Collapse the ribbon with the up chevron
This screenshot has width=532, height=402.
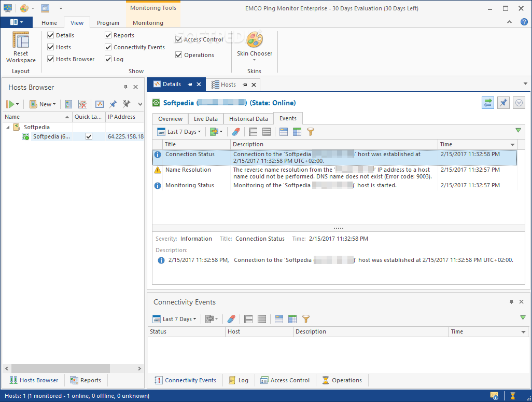(509, 22)
